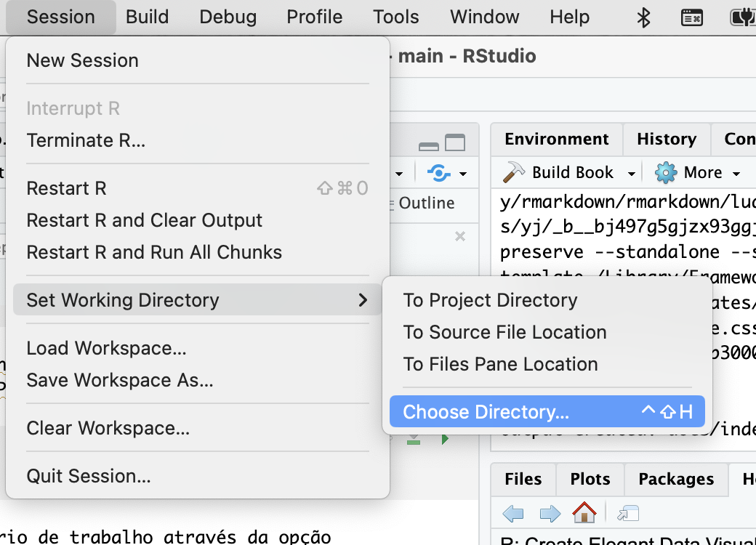Maximize the source editor pane

(x=455, y=143)
